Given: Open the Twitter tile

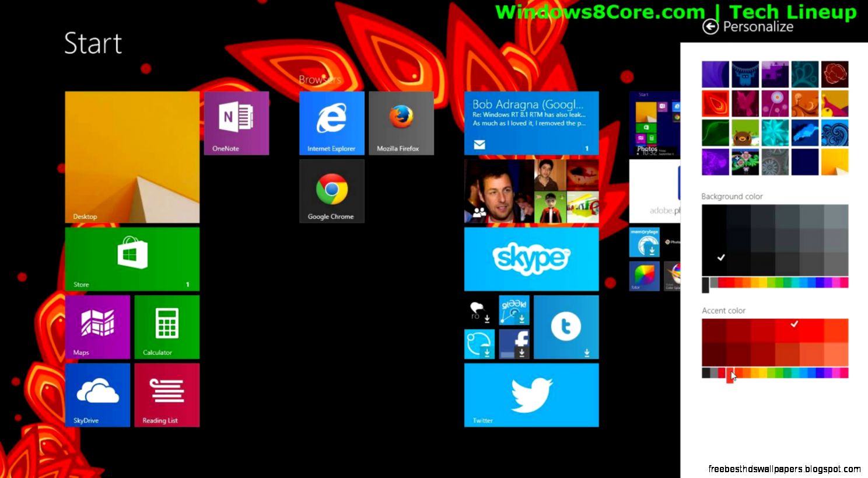Looking at the screenshot, I should 531,395.
